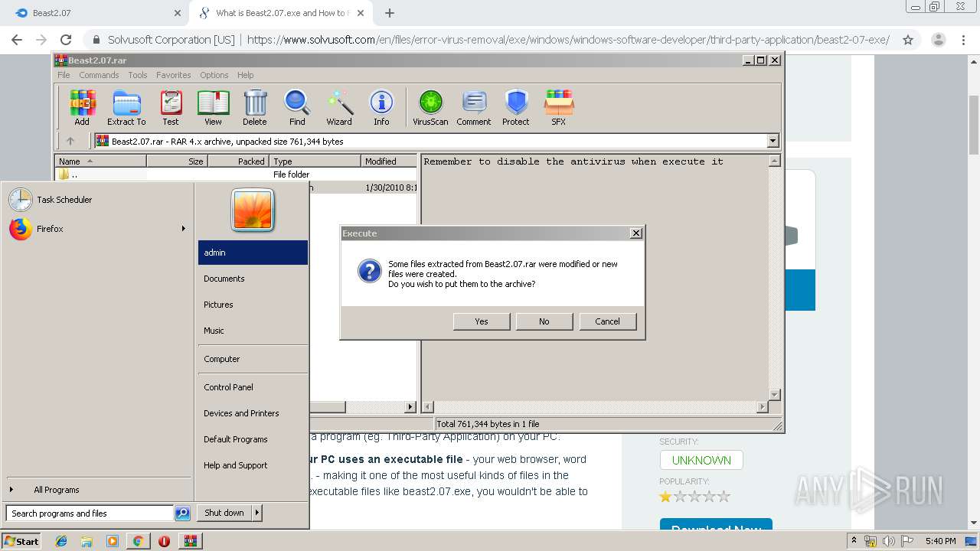Open Chrome profile avatar
This screenshot has width=980, height=551.
click(938, 40)
